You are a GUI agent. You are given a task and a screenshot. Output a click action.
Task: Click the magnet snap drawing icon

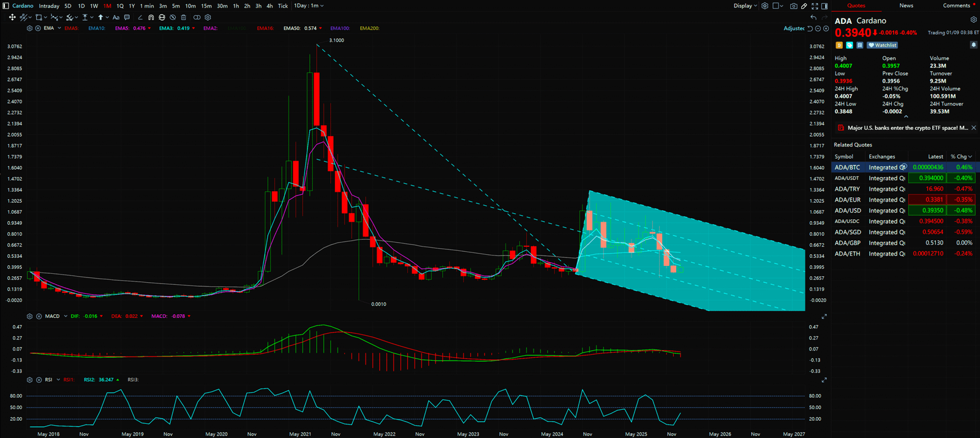pos(151,18)
